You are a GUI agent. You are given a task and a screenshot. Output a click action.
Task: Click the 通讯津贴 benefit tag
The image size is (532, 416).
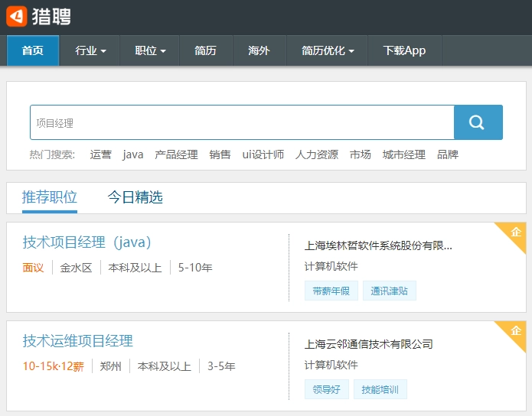tap(389, 291)
